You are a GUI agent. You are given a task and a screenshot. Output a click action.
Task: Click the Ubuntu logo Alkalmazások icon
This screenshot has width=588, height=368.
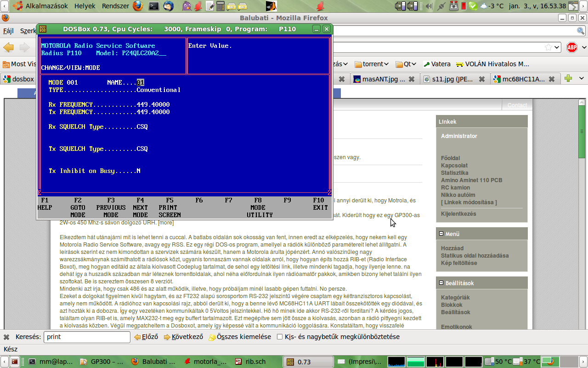(18, 6)
